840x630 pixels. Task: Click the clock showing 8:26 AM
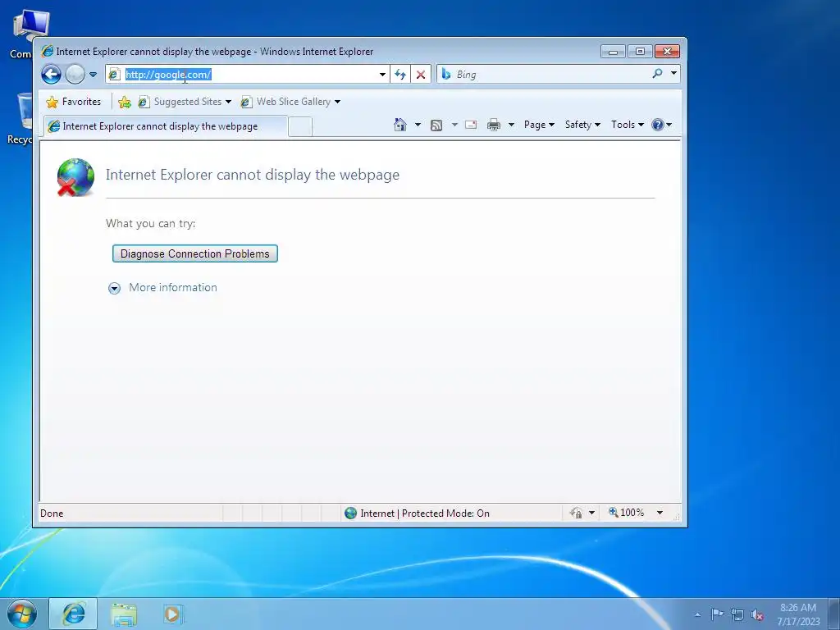pyautogui.click(x=798, y=614)
